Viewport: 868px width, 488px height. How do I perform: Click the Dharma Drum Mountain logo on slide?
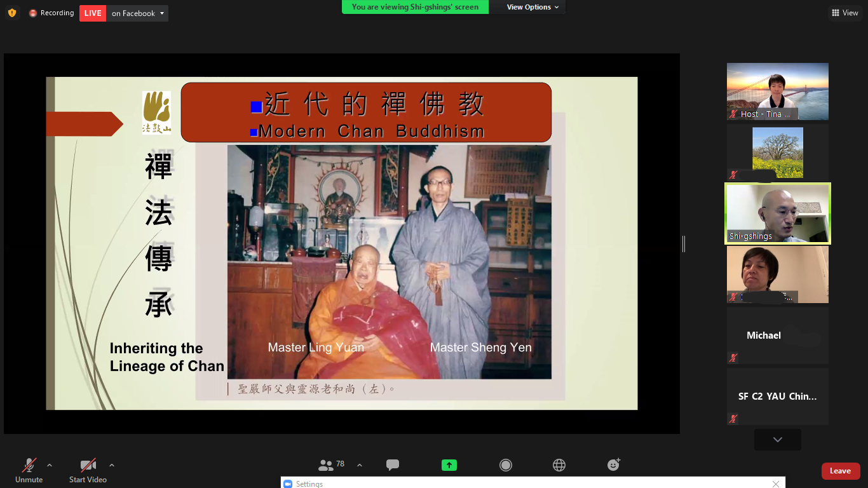(x=156, y=112)
